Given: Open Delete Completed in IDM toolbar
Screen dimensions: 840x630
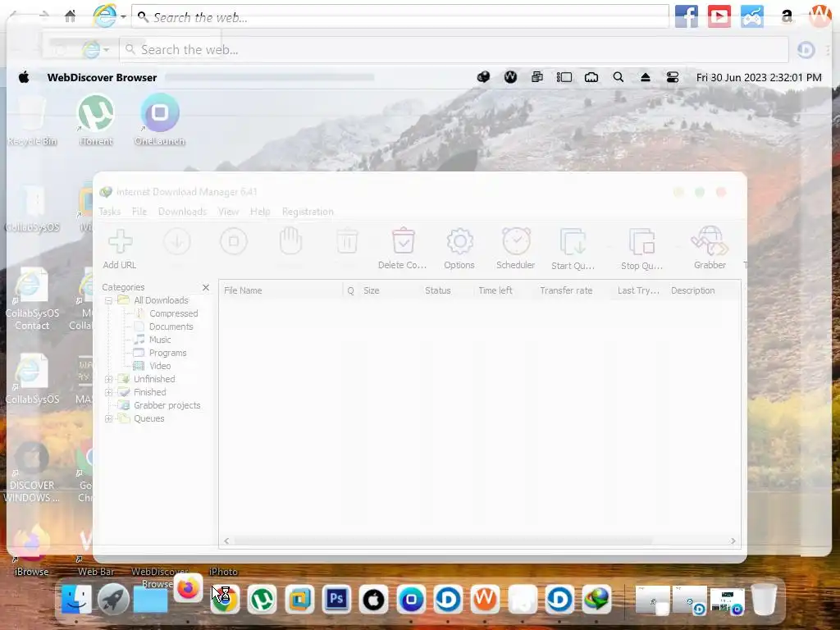Looking at the screenshot, I should coord(402,249).
